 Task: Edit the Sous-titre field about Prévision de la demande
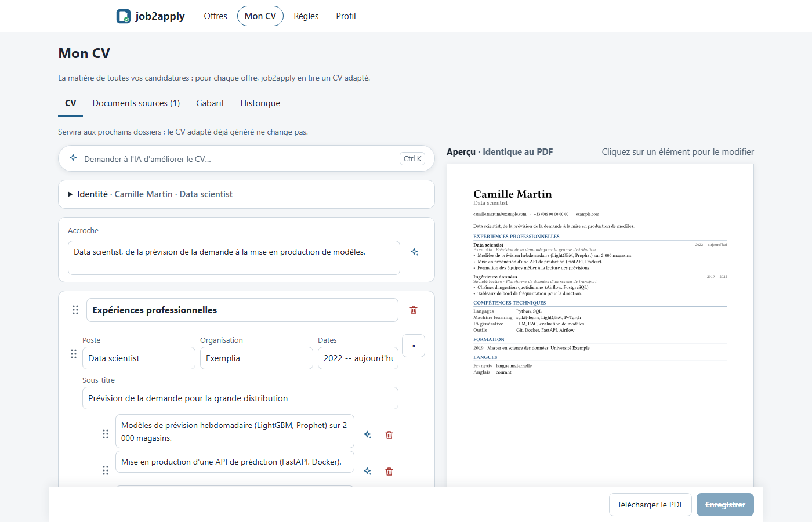[x=240, y=398]
